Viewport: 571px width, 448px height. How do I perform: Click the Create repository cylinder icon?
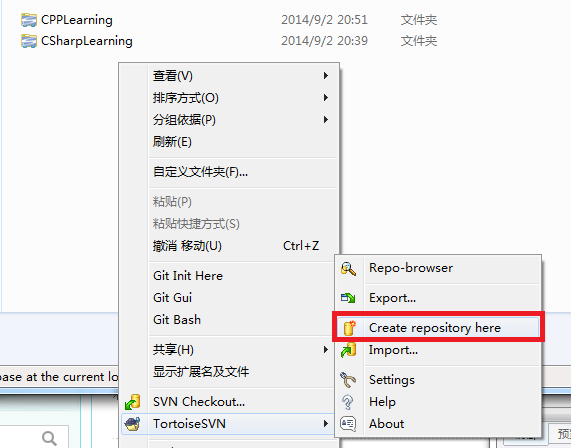click(349, 328)
